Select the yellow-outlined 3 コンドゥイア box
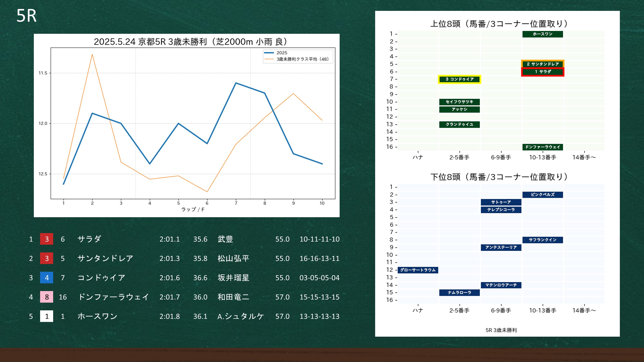This screenshot has width=644, height=362. point(459,79)
